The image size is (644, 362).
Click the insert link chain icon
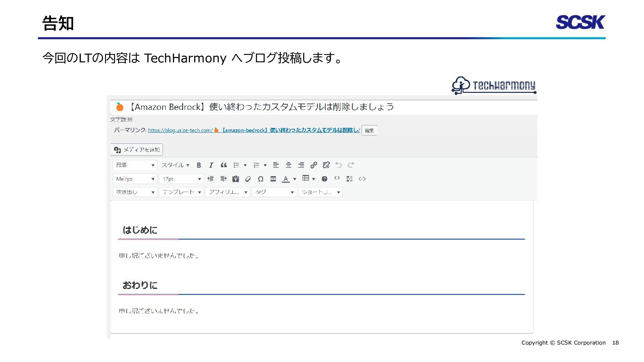click(314, 165)
